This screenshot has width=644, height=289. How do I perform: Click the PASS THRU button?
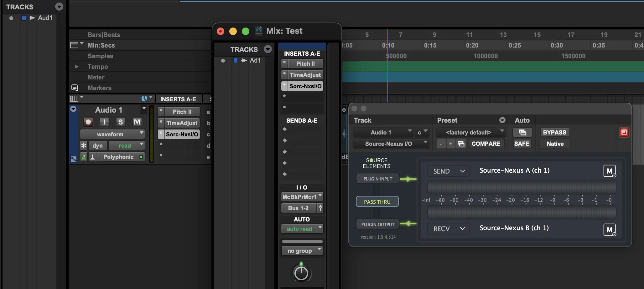(x=377, y=202)
